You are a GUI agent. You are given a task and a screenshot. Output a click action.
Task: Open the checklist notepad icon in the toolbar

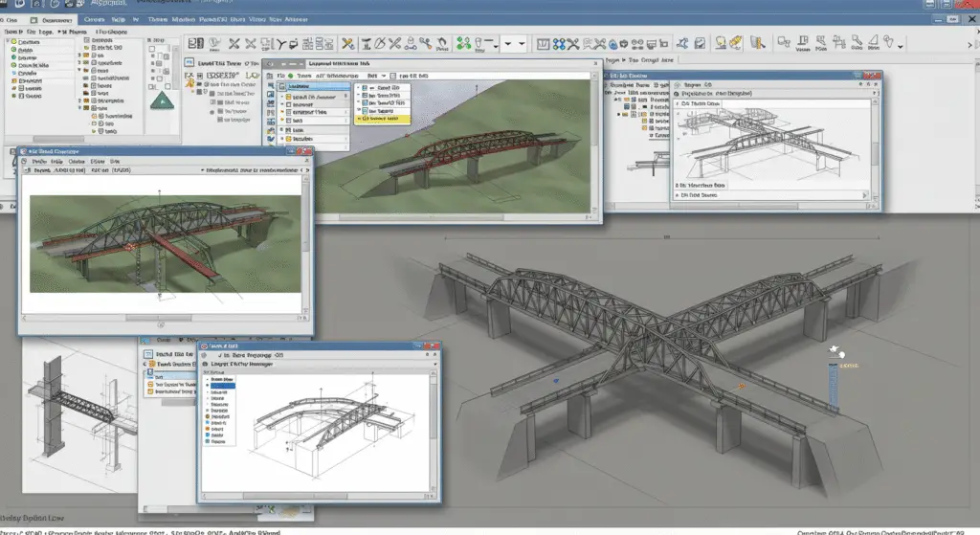point(700,43)
